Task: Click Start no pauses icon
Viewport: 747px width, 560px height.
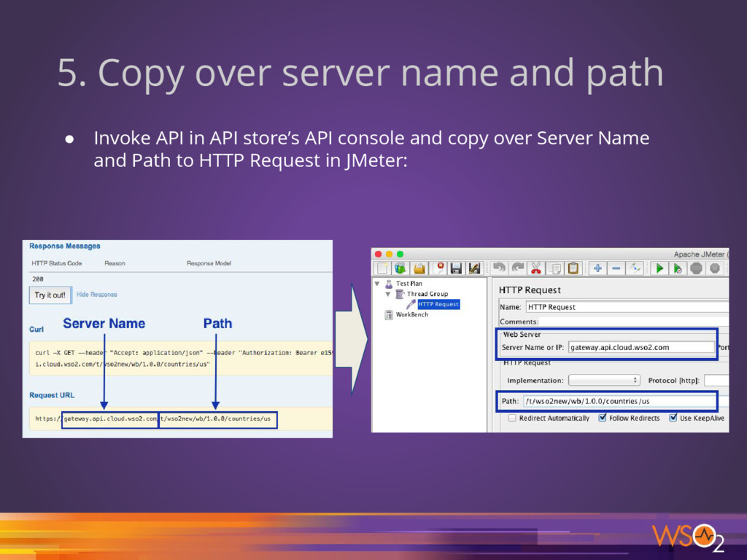Action: pyautogui.click(x=678, y=268)
